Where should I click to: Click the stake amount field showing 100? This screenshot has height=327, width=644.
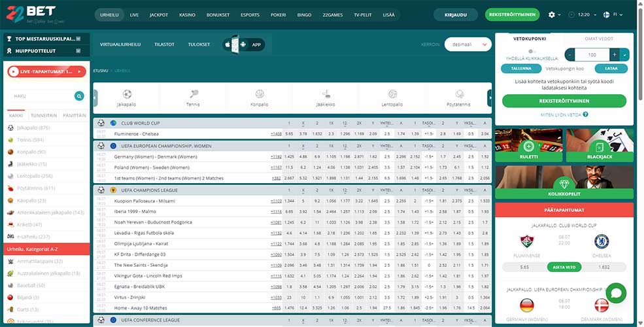592,55
